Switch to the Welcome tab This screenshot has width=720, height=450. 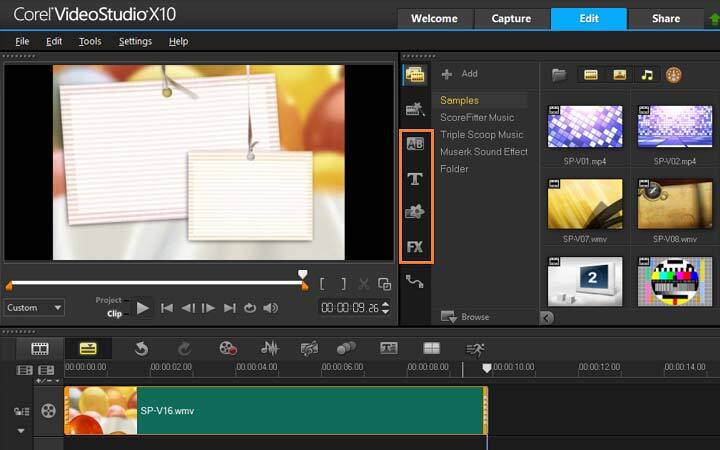tap(434, 19)
